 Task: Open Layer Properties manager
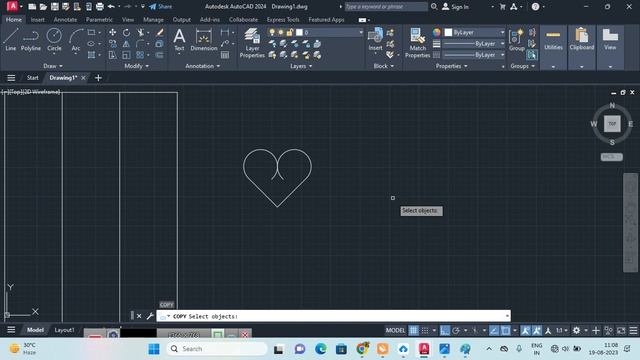click(252, 43)
